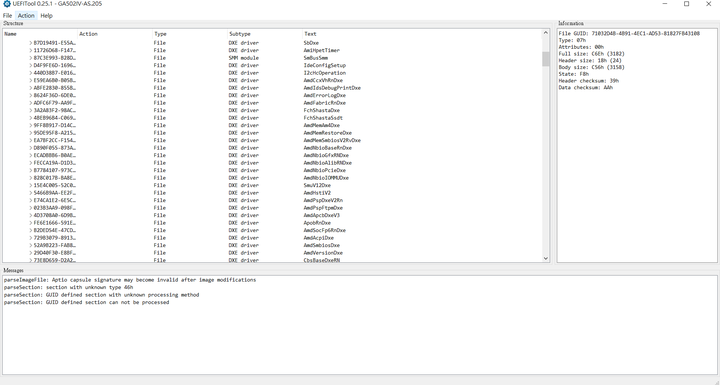Select the tree item named 15E4C005-52C0...
The height and width of the screenshot is (385, 720).
point(55,185)
